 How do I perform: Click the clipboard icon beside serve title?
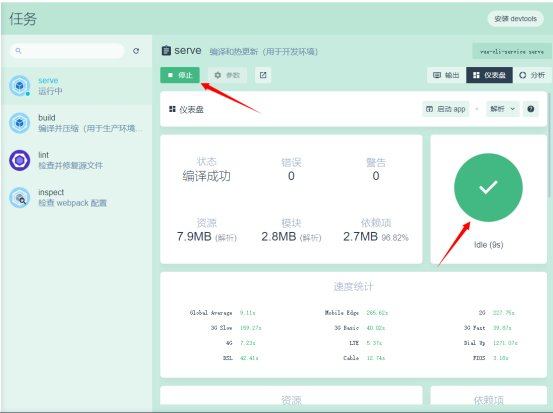(166, 51)
